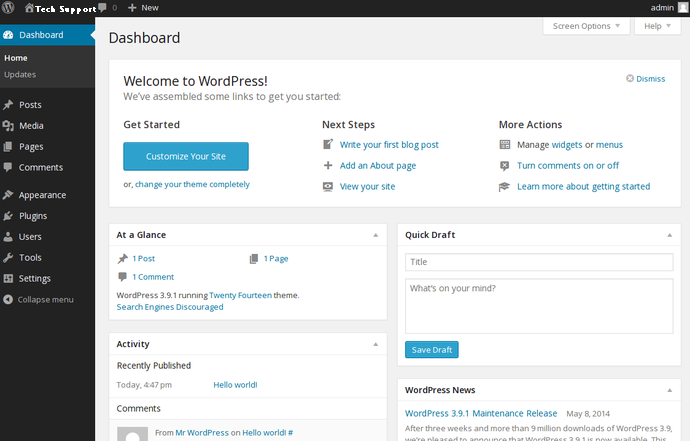Click the commenter avatar thumbnail in Activity
690x441 pixels.
(x=132, y=434)
